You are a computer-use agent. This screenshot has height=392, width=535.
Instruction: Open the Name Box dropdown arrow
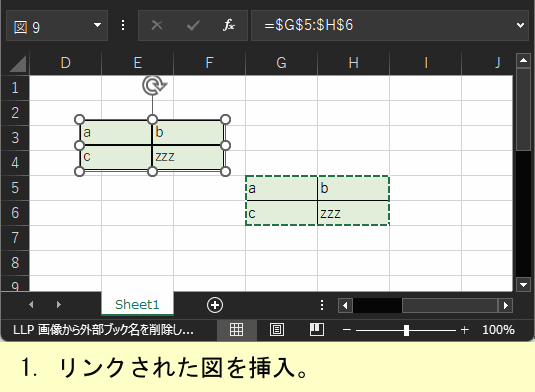(x=98, y=25)
